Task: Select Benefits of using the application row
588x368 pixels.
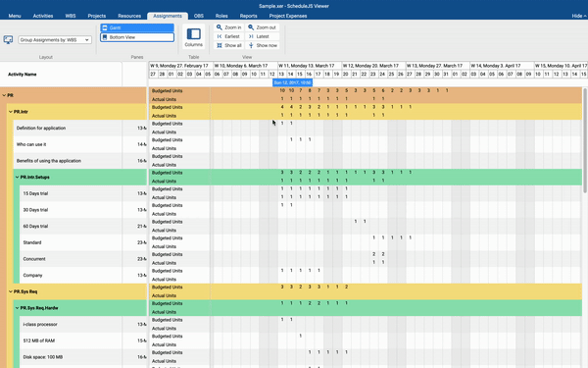Action: 79,161
